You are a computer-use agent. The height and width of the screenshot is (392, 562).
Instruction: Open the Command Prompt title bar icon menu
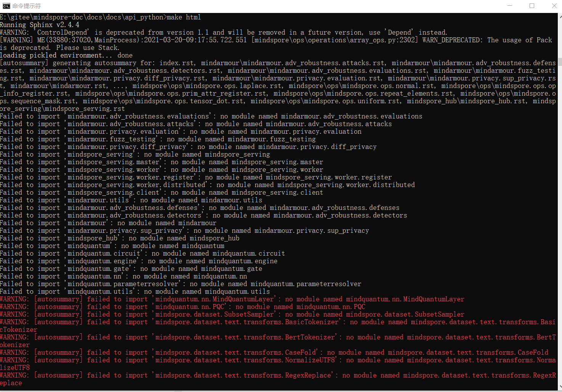coord(6,6)
